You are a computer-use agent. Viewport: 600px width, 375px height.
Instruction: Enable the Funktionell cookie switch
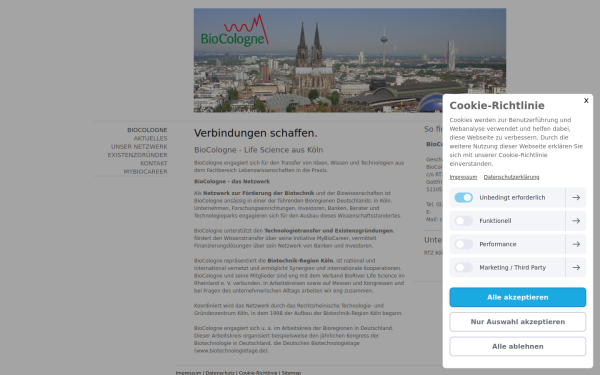(x=464, y=221)
